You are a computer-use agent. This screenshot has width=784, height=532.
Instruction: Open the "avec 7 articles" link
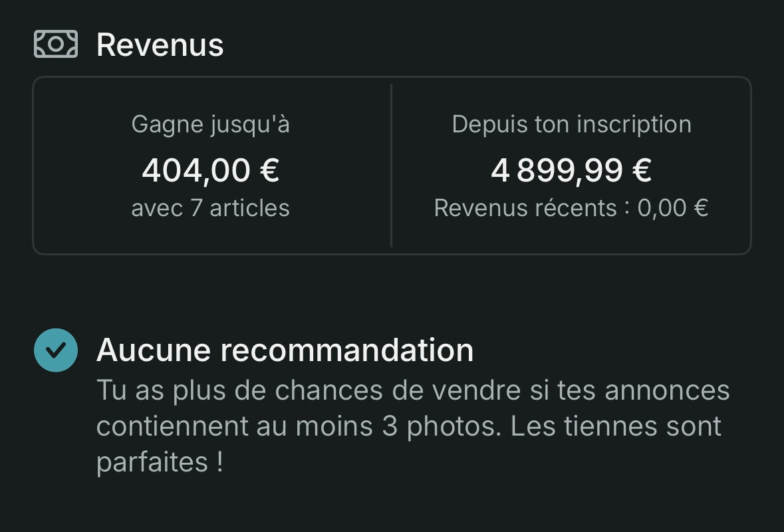click(210, 208)
